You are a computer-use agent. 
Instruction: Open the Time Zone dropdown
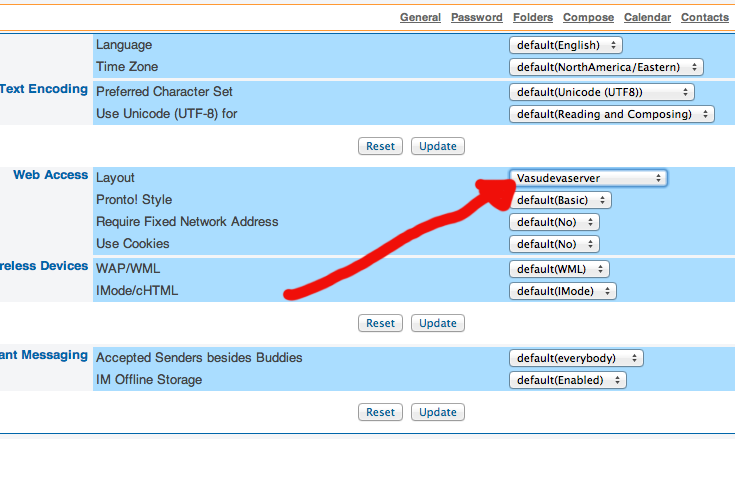pyautogui.click(x=606, y=67)
